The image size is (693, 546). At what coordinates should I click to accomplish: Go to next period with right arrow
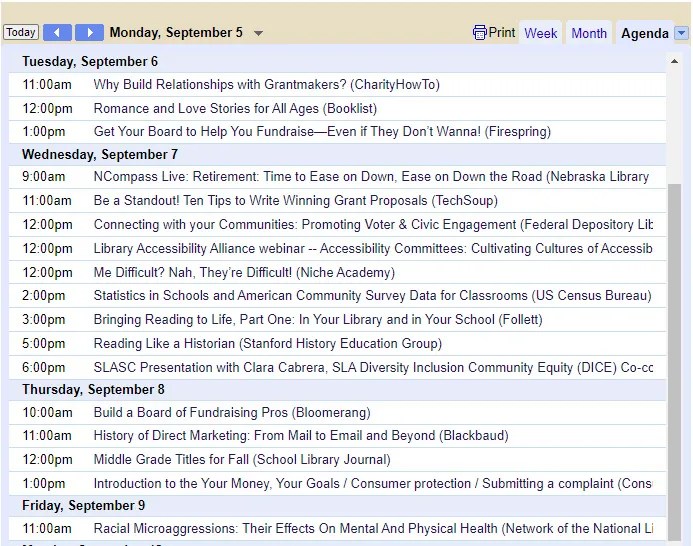click(89, 32)
